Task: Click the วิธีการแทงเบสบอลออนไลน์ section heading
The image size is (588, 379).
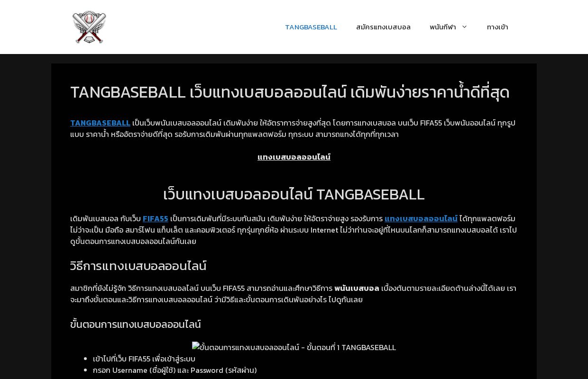Action: coord(138,266)
